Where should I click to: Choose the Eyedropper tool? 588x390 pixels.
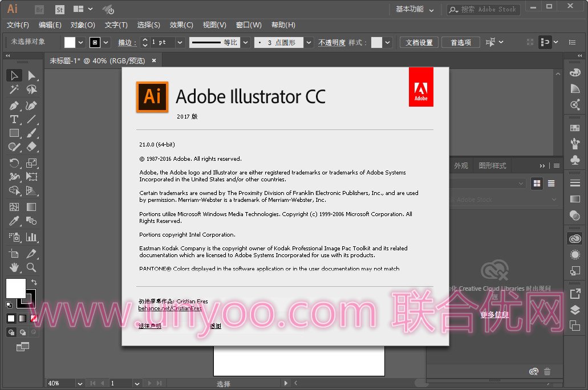[x=14, y=221]
